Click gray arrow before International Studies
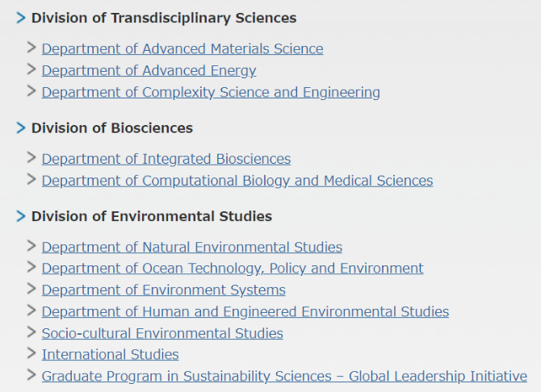 (31, 353)
